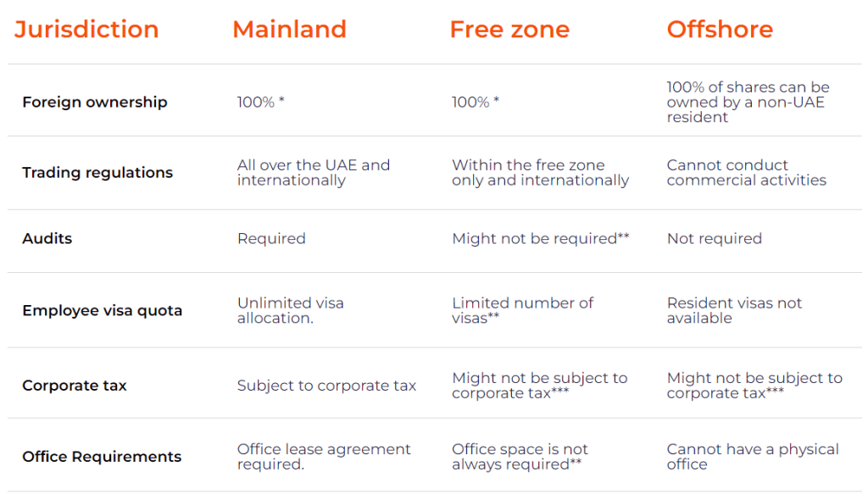Click the Foreign ownership row label
The image size is (868, 500).
(95, 103)
